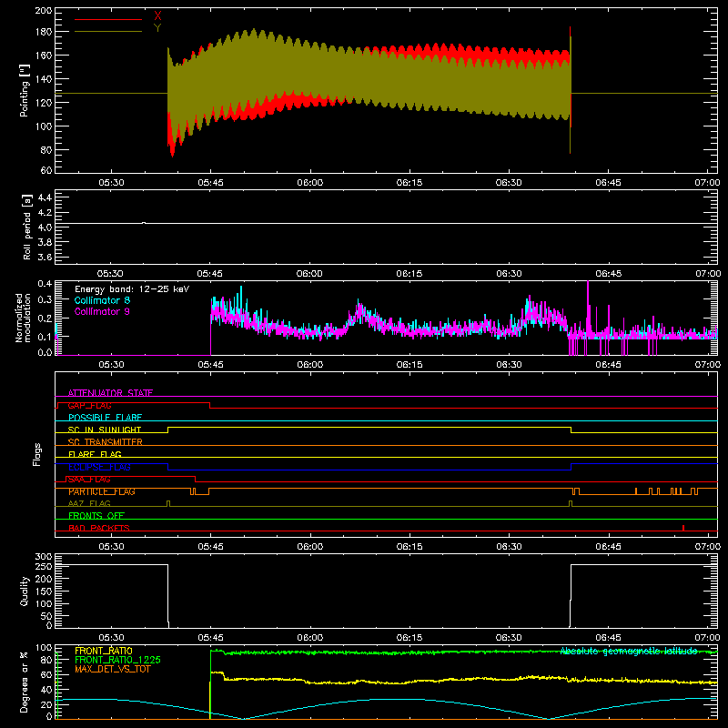728x728 pixels.
Task: Select the 'Energy band: 12-25 keV' annotation
Action: point(132,289)
